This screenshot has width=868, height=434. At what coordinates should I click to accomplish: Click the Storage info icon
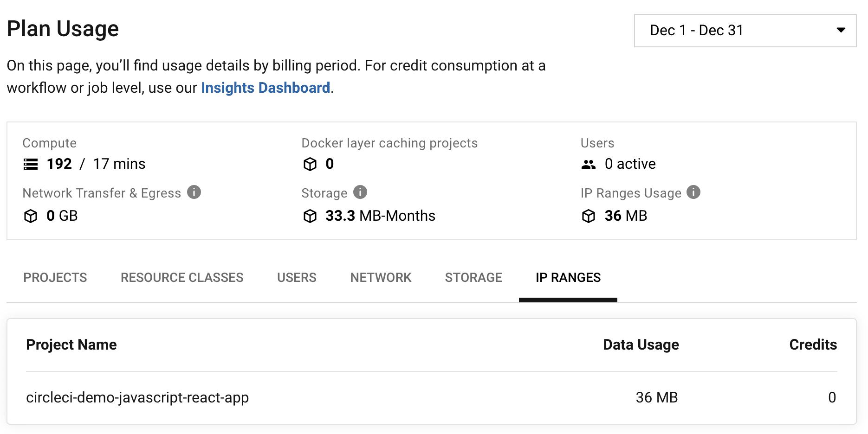(360, 192)
